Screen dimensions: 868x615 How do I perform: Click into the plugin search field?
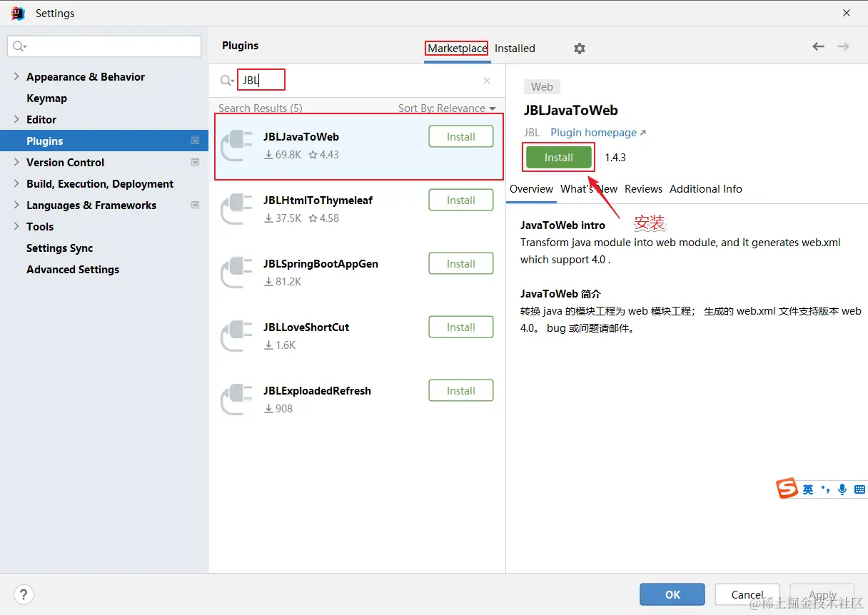(360, 81)
